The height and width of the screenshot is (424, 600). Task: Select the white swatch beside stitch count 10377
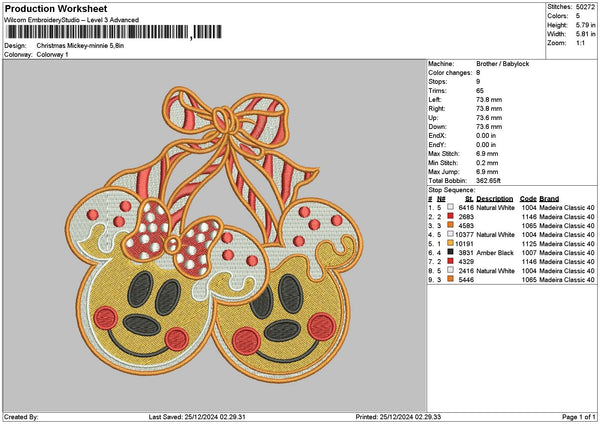click(x=450, y=234)
